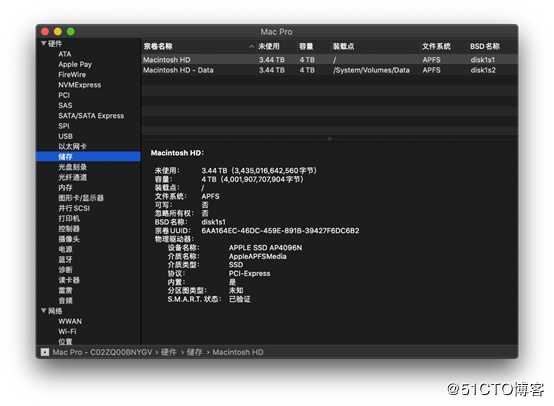Click the Macintosh HD: details heading
The image size is (554, 406).
(177, 153)
